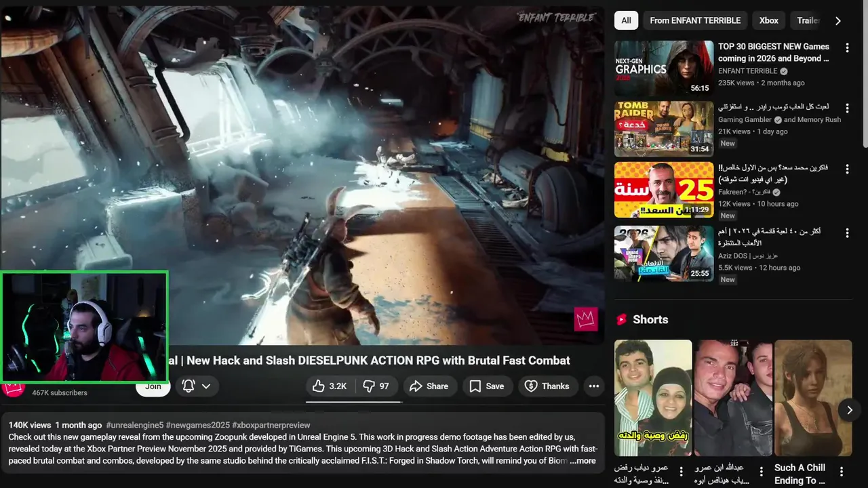The height and width of the screenshot is (488, 868).
Task: Open middle Short of two men
Action: click(x=733, y=398)
